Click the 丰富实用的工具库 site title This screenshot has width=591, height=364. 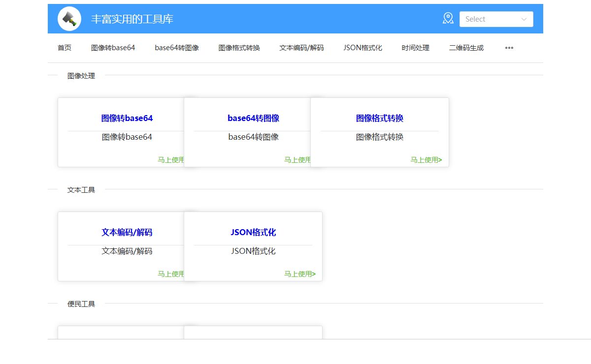pyautogui.click(x=132, y=19)
